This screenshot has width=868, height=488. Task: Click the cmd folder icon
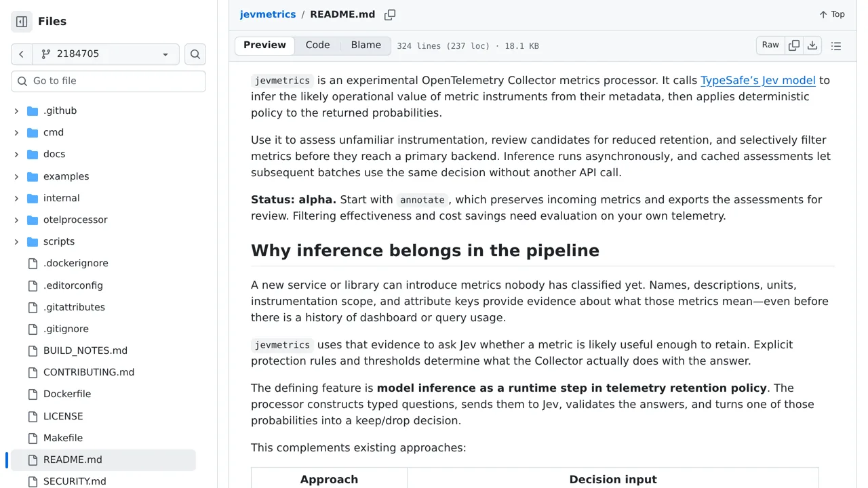pos(33,132)
